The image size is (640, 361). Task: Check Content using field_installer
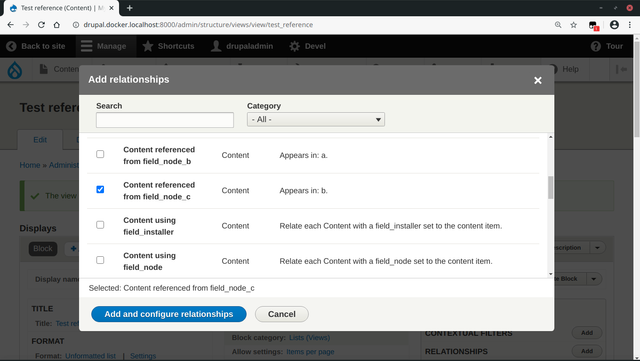pos(100,225)
